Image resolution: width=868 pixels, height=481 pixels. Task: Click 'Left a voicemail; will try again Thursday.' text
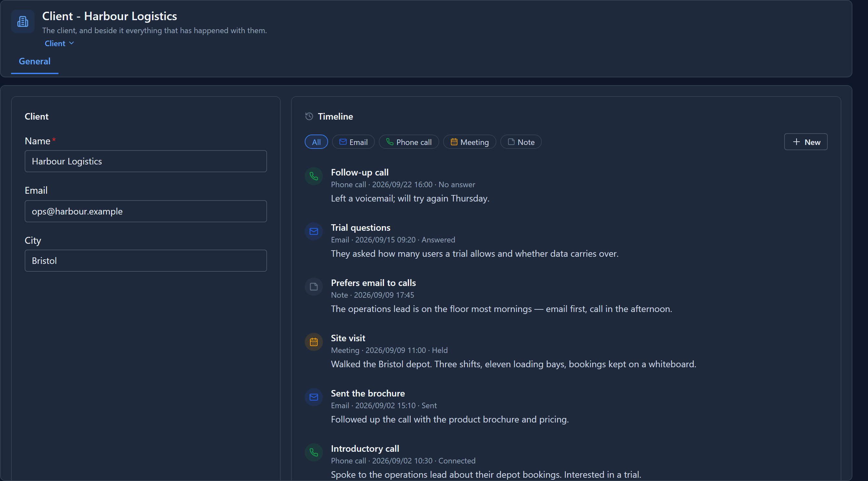pos(410,199)
